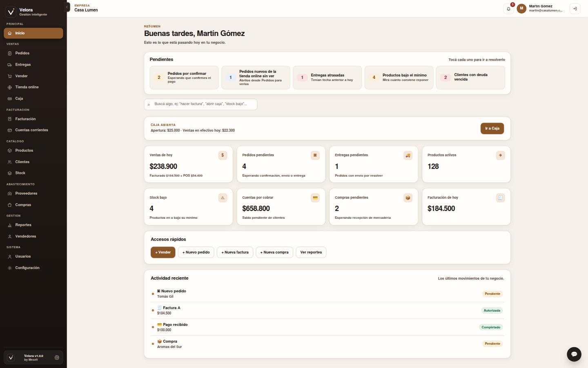Open the Vender sidebar item

[33, 76]
